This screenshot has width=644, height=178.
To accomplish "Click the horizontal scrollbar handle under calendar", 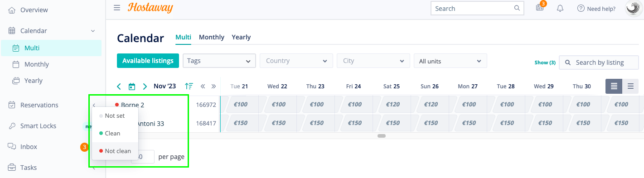I will [x=382, y=136].
